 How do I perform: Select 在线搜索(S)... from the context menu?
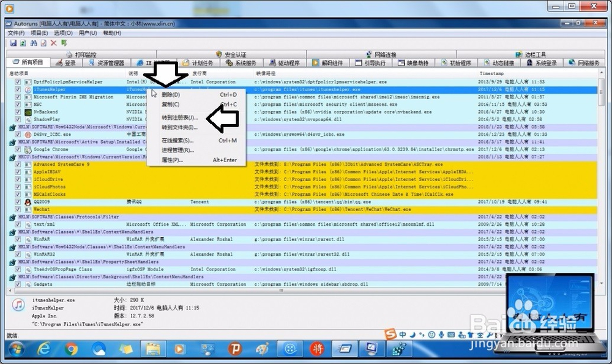[196, 141]
